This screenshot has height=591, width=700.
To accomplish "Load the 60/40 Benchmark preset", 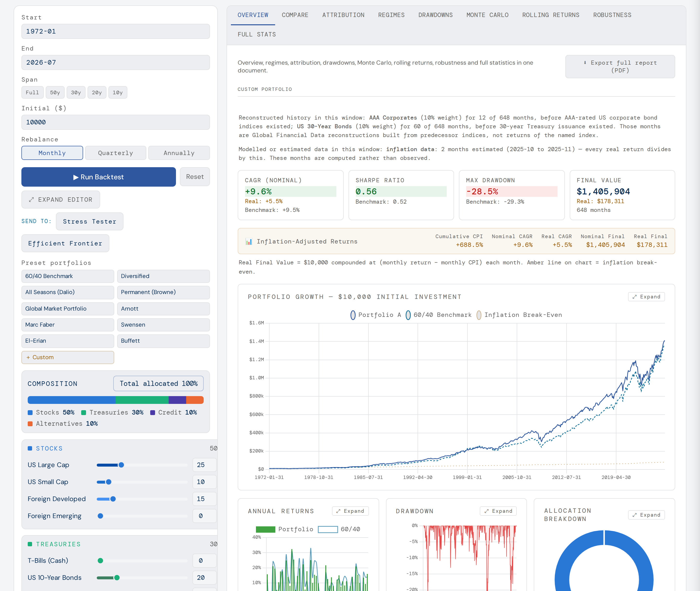I will (68, 276).
